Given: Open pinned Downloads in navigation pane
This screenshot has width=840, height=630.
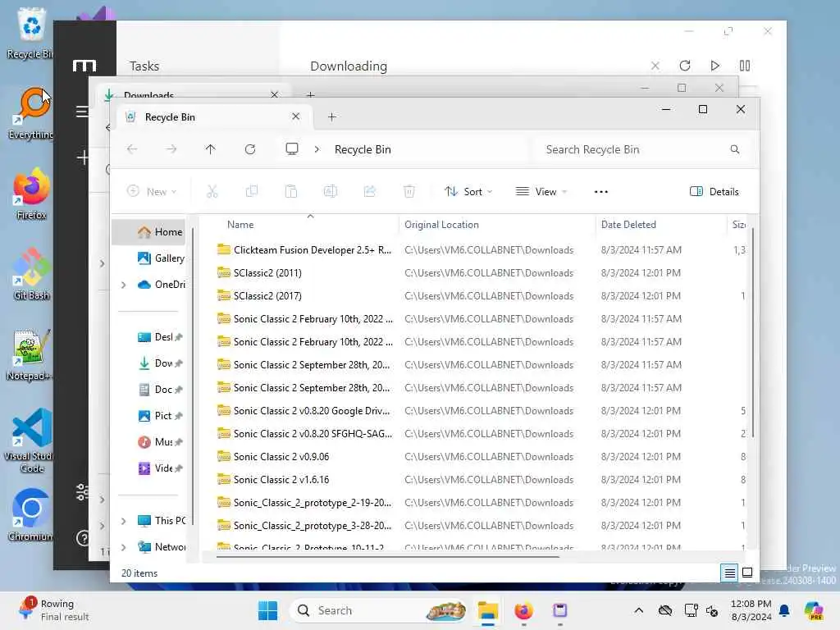Looking at the screenshot, I should [160, 363].
